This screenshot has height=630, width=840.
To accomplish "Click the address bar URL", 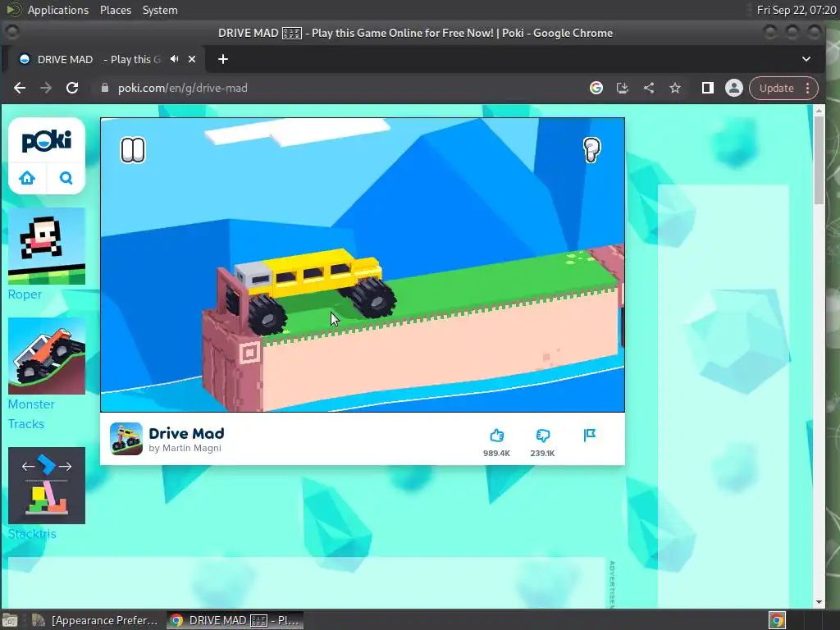I will 183,88.
